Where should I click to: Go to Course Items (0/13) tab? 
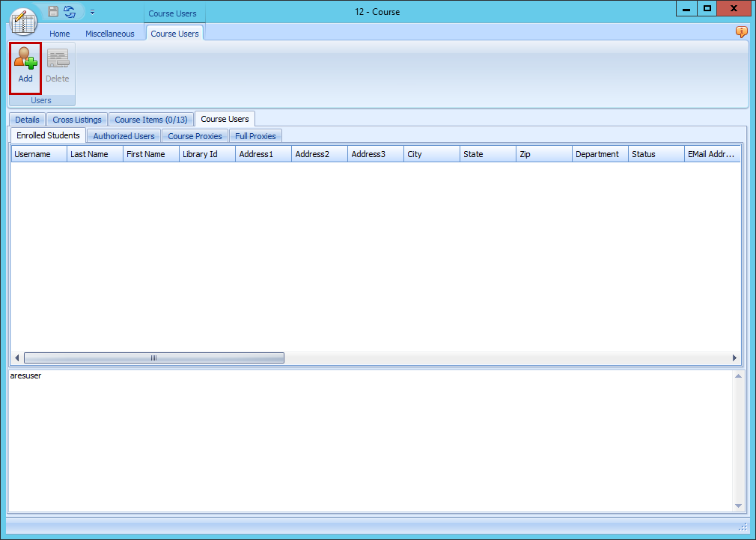point(151,120)
